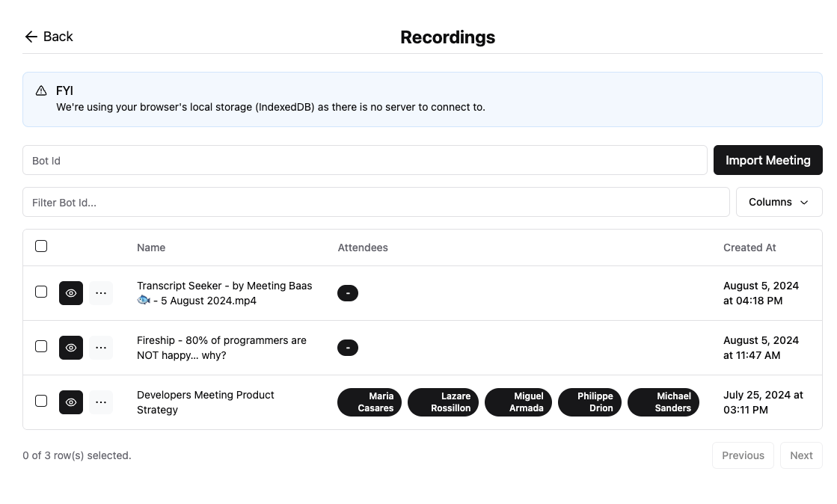Click the Columns chevron arrow
The image size is (837, 504).
(805, 202)
